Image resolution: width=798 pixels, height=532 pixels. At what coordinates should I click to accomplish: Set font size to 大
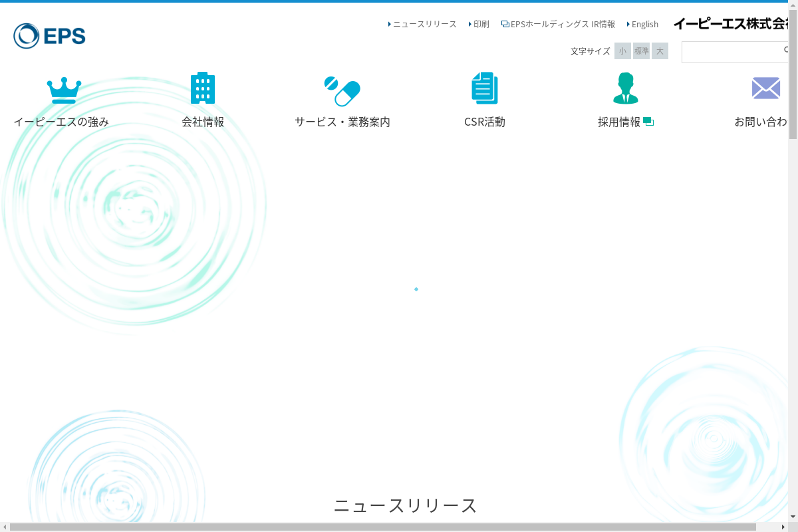click(x=660, y=51)
